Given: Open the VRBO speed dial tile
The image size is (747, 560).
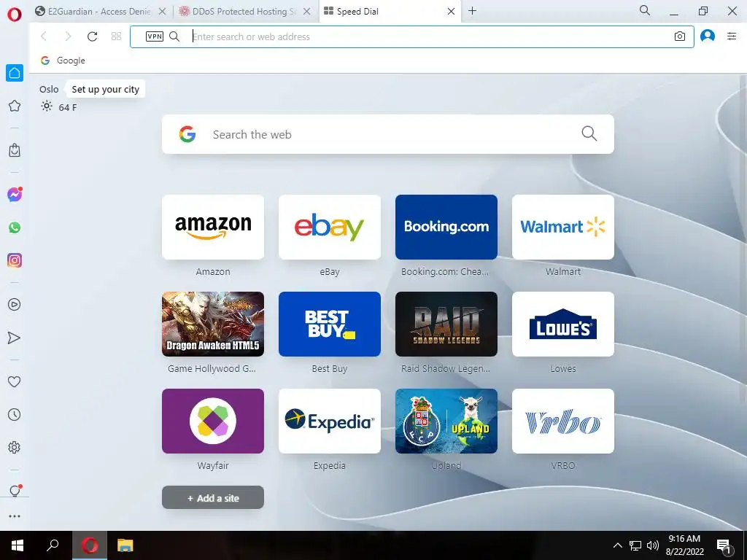Looking at the screenshot, I should pyautogui.click(x=563, y=421).
